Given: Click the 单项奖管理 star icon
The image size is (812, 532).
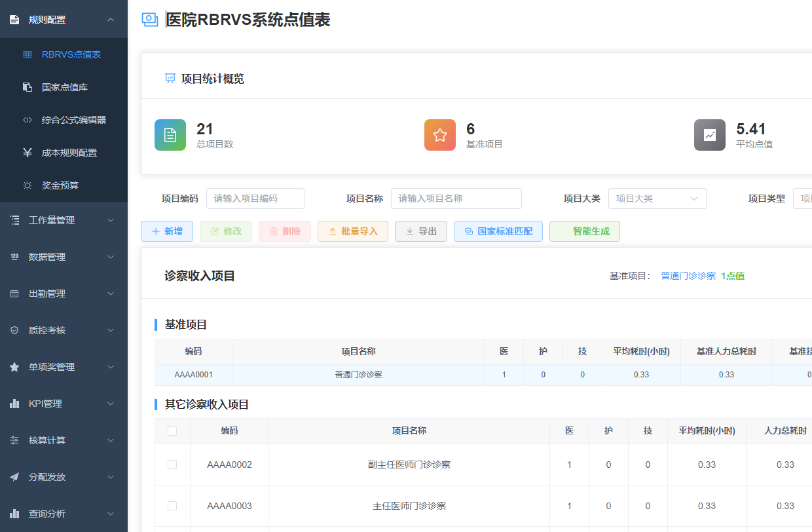Looking at the screenshot, I should (x=15, y=367).
